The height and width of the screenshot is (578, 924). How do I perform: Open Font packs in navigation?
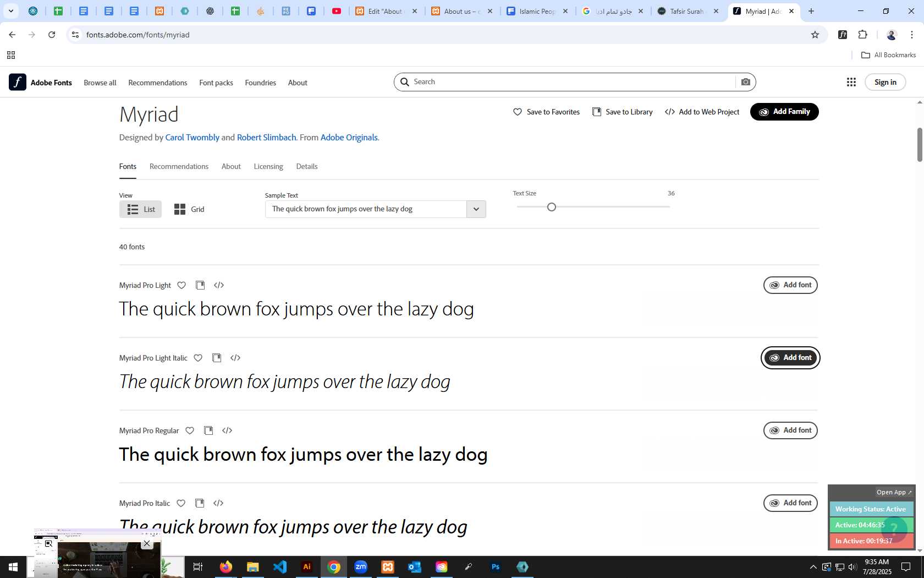coord(216,83)
